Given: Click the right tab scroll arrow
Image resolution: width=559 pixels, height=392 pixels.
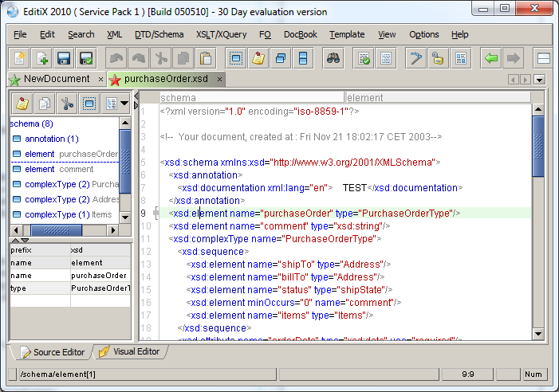Looking at the screenshot, I should (526, 80).
